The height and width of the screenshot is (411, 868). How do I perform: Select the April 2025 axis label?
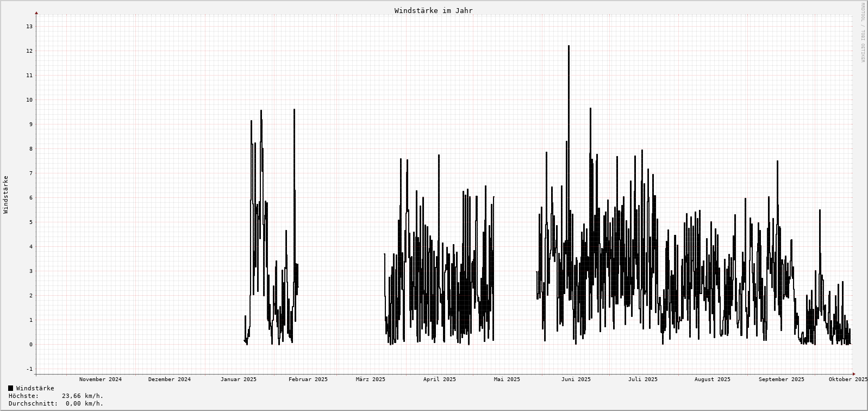tap(440, 379)
